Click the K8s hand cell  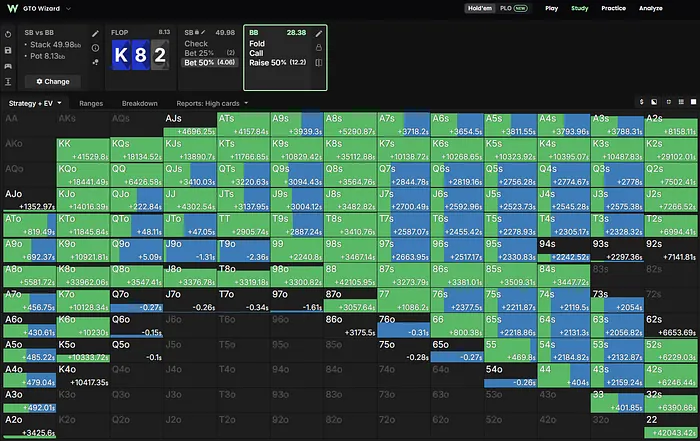350,150
